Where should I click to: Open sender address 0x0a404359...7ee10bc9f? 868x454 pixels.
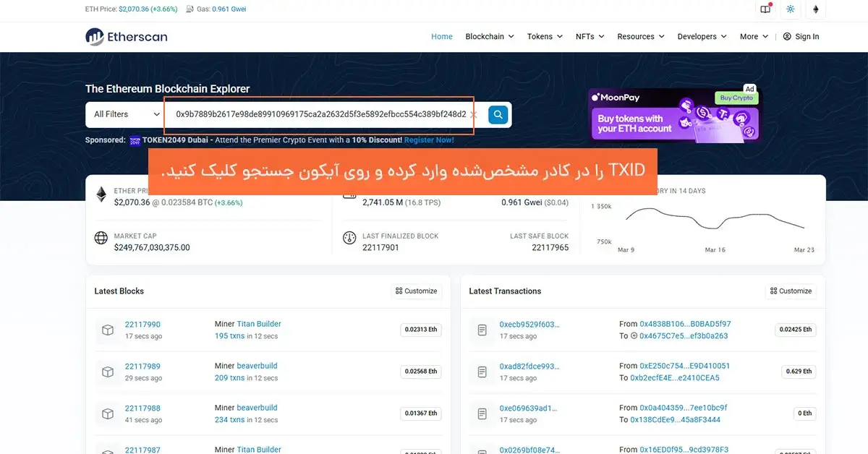(x=684, y=408)
